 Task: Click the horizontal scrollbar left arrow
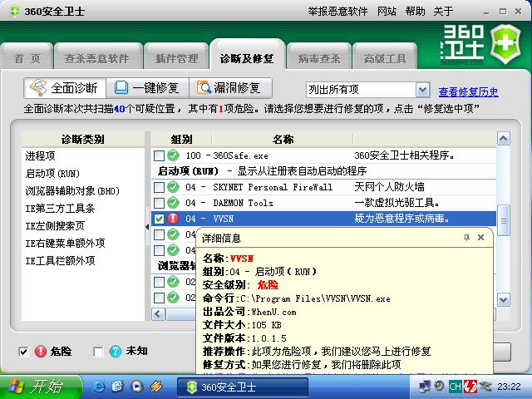[159, 314]
